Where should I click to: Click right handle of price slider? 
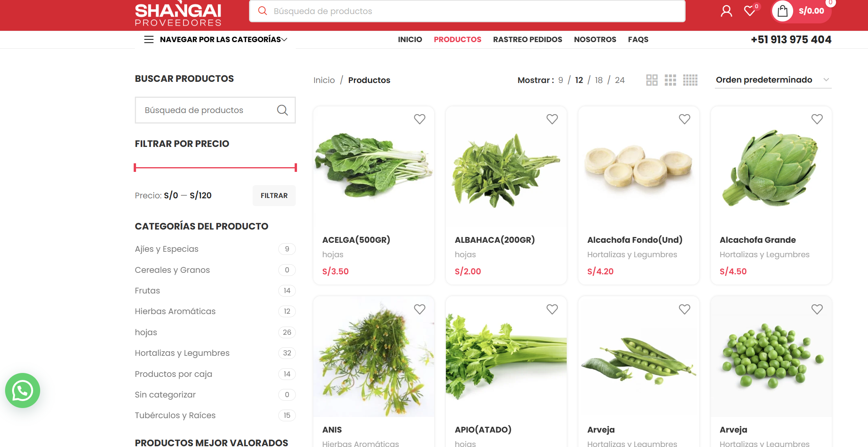point(296,168)
